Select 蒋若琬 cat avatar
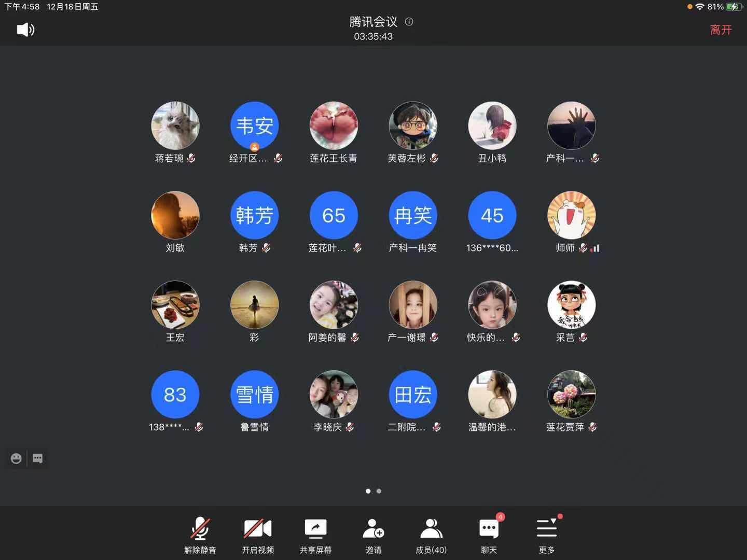The image size is (747, 560). 175,125
